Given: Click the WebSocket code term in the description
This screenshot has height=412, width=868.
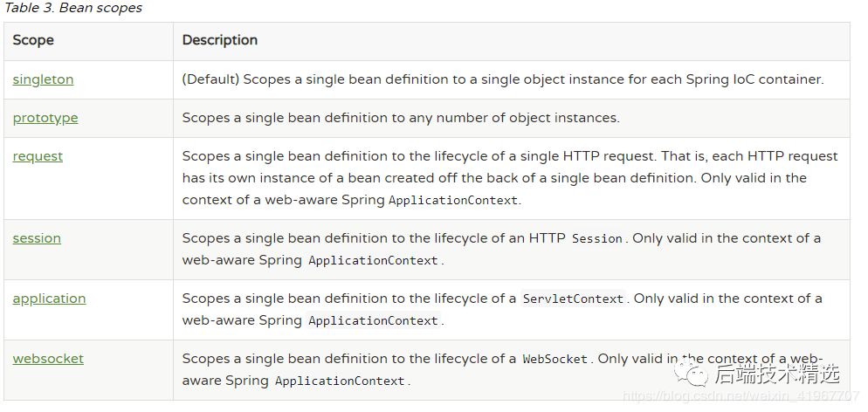Looking at the screenshot, I should pos(556,359).
